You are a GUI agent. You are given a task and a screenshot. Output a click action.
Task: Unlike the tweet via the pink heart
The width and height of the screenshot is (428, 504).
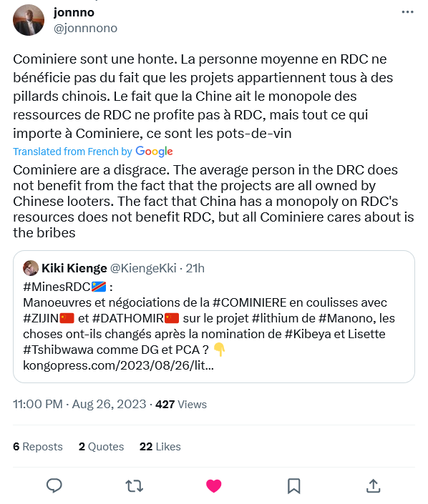click(x=214, y=485)
